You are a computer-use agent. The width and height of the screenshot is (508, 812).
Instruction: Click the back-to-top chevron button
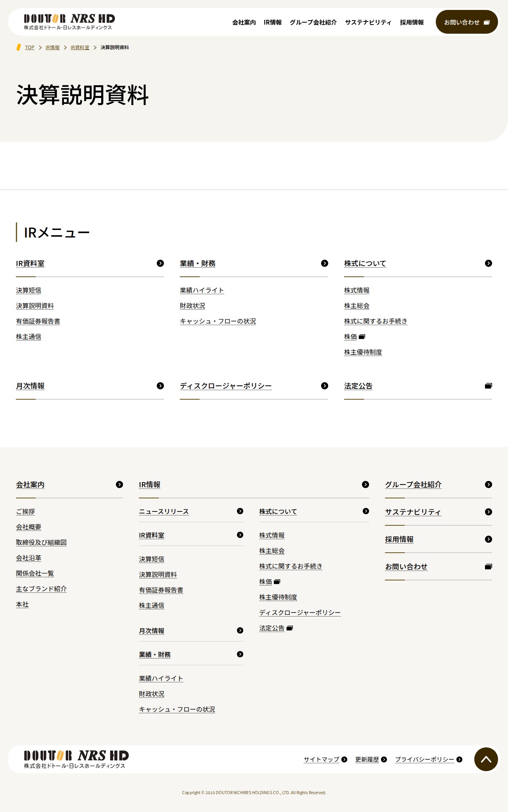(486, 759)
